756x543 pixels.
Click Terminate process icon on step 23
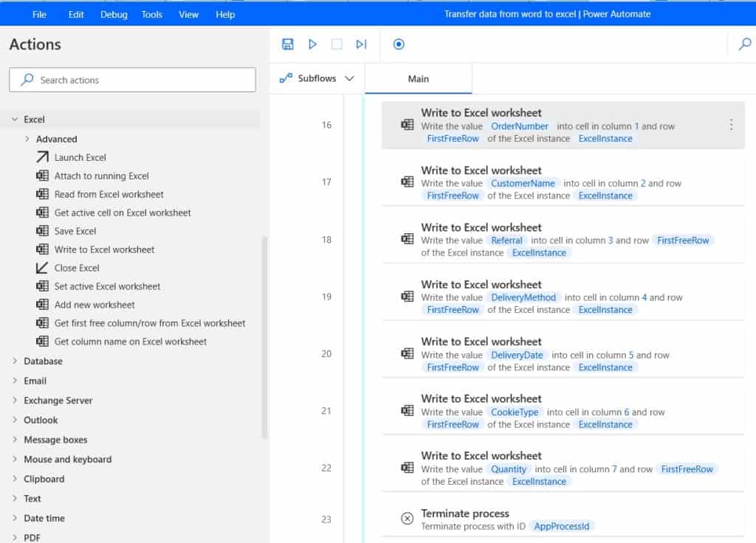click(408, 519)
